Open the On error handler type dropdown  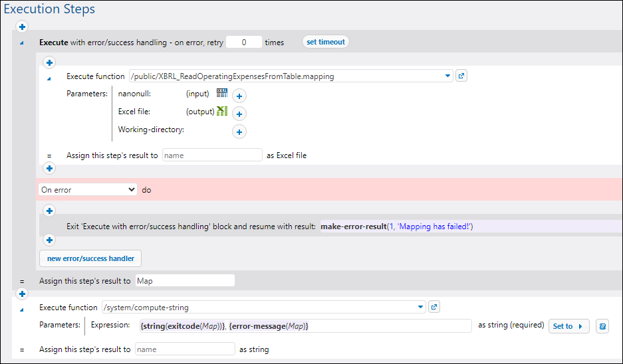tap(88, 189)
